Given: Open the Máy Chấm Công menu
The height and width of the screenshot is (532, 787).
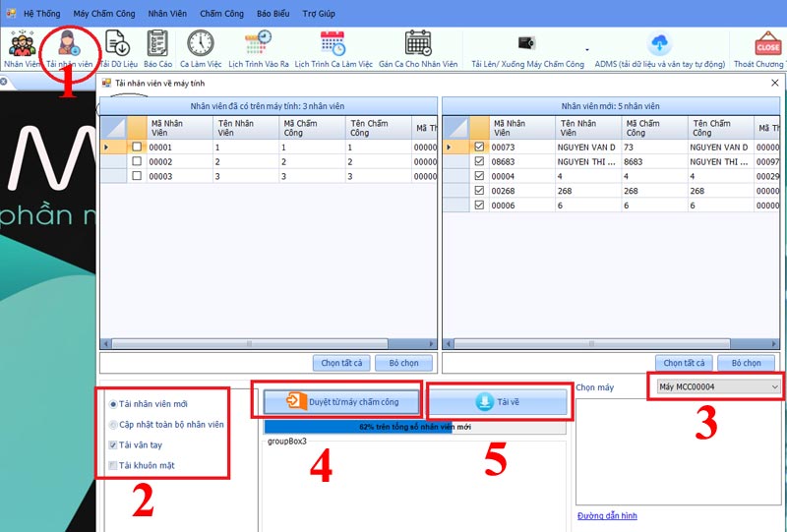Looking at the screenshot, I should point(106,14).
